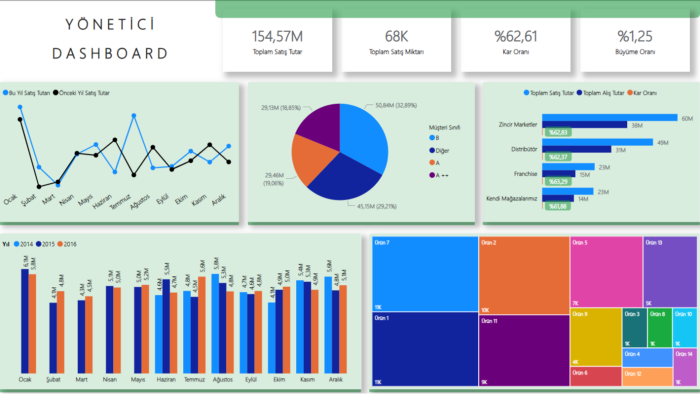Select the Ürün 12 treemap tile

pos(647,377)
